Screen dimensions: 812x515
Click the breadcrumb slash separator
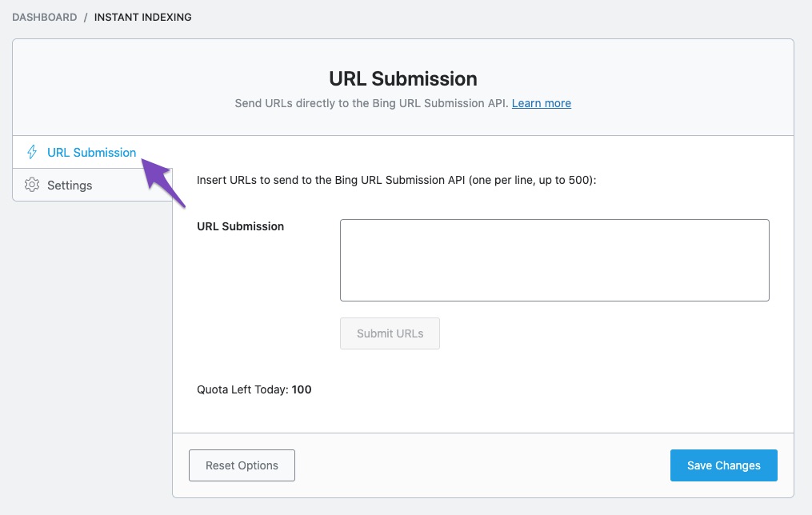[86, 17]
